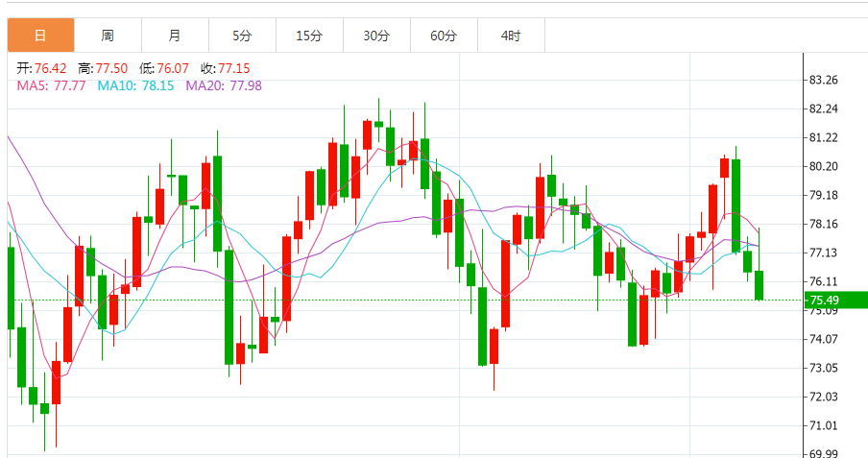Click the 低:76.07 low price value
Image resolution: width=868 pixels, height=458 pixels.
[x=164, y=68]
